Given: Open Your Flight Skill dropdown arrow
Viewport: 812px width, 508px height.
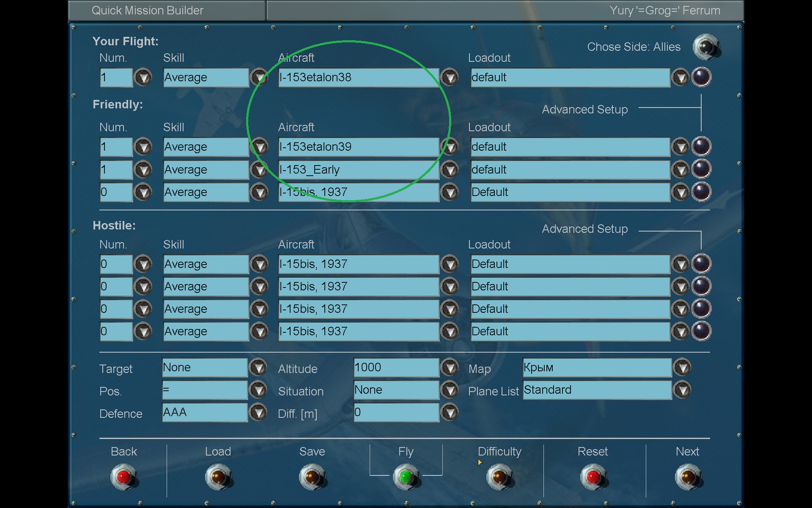Looking at the screenshot, I should pyautogui.click(x=258, y=77).
